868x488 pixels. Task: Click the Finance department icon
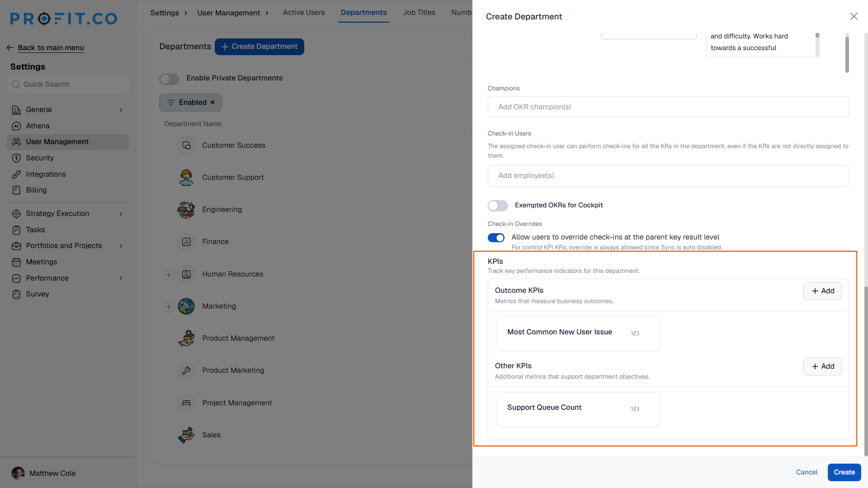click(x=186, y=242)
